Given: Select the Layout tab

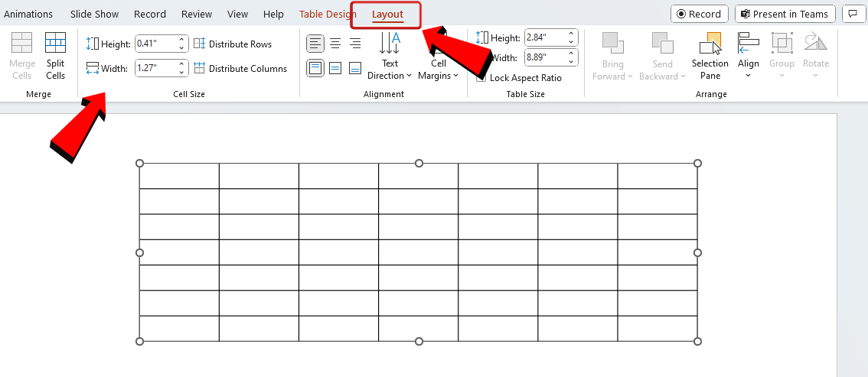Looking at the screenshot, I should point(387,15).
